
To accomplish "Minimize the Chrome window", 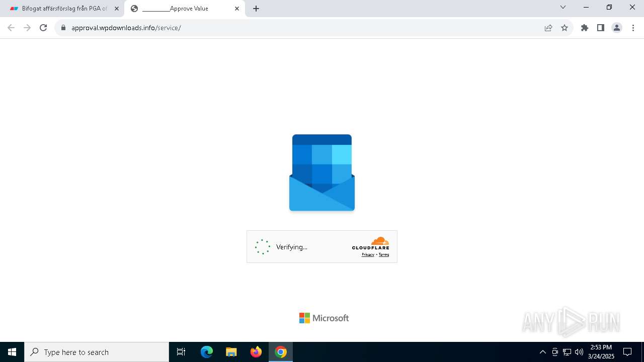I will pyautogui.click(x=586, y=7).
